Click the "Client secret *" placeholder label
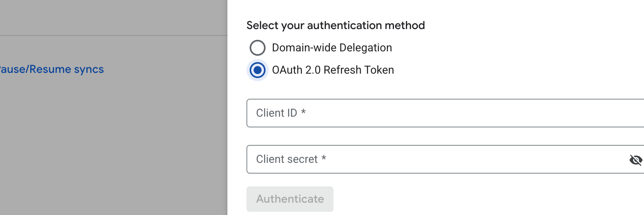The width and height of the screenshot is (644, 215). (x=287, y=159)
